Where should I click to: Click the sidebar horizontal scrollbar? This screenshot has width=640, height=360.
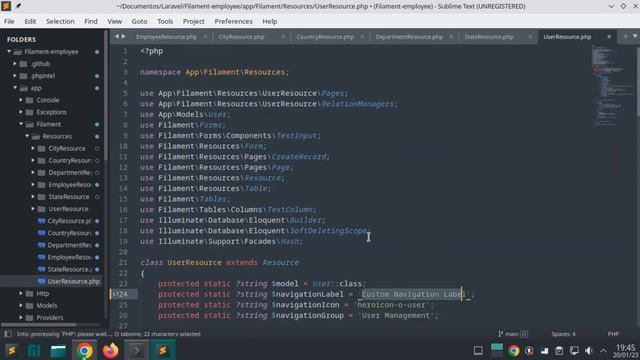coord(39,325)
